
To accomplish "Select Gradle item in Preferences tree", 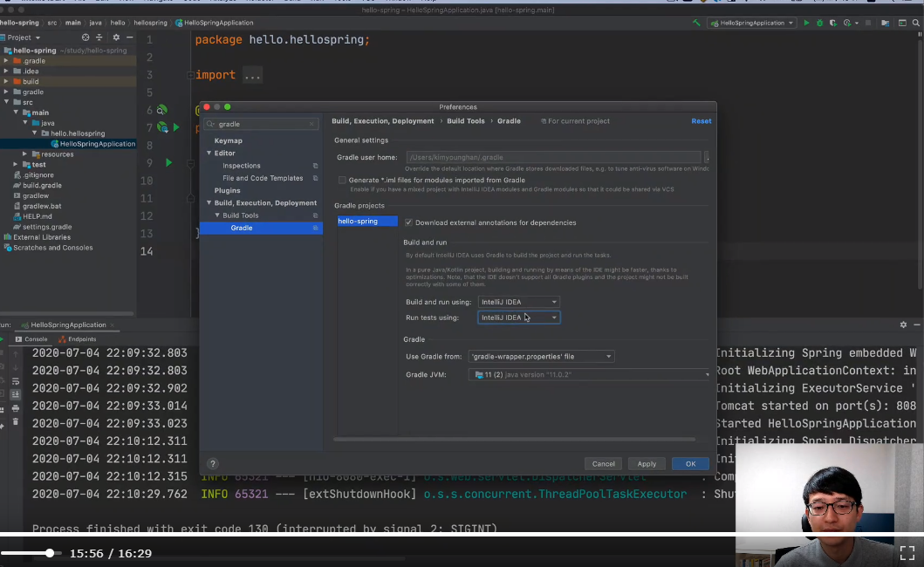I will [x=261, y=228].
